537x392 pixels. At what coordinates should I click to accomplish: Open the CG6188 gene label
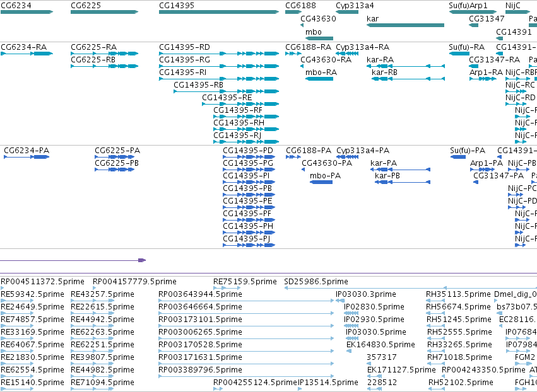(x=301, y=6)
